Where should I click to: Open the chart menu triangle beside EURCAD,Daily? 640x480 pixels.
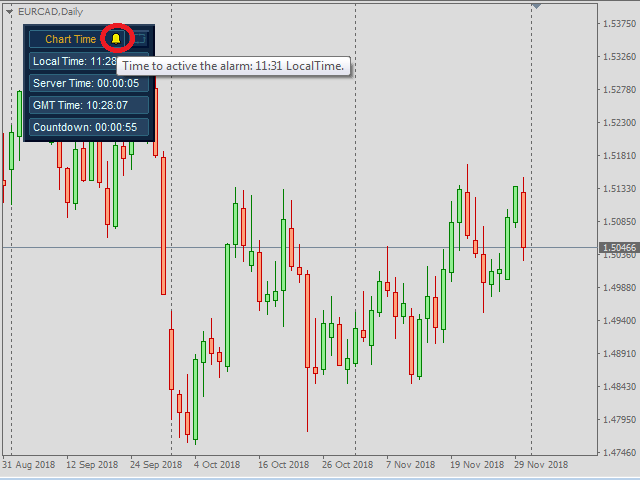[9, 12]
